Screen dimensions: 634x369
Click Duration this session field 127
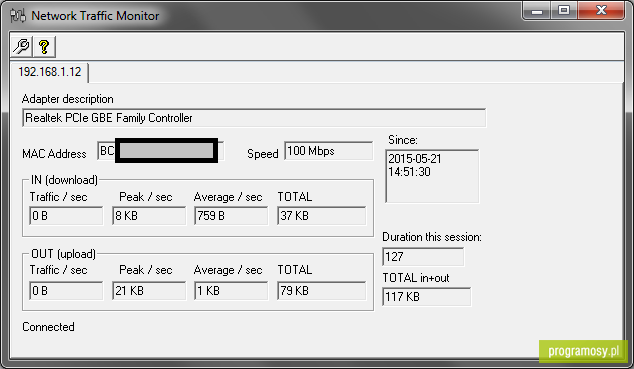click(423, 257)
